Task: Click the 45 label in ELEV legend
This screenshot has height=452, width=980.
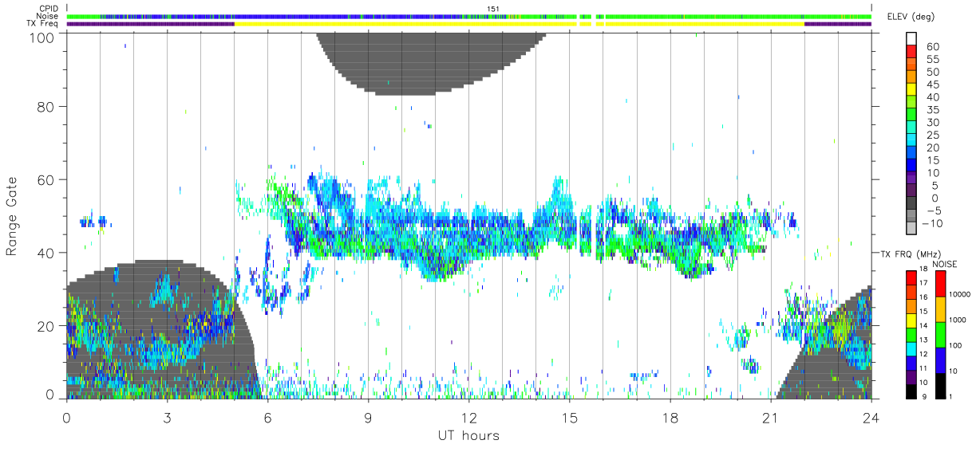Action: 933,85
